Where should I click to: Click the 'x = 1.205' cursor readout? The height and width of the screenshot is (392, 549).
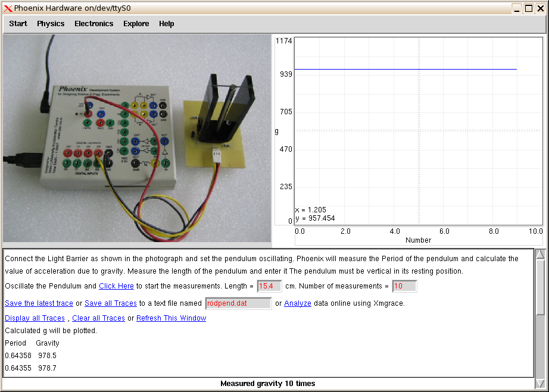(x=311, y=210)
